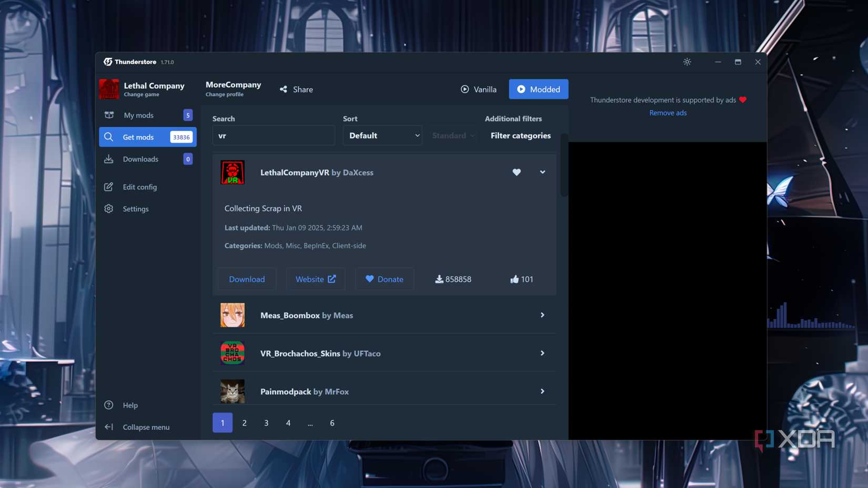
Task: Click the Lethal Company game icon
Action: coord(109,89)
